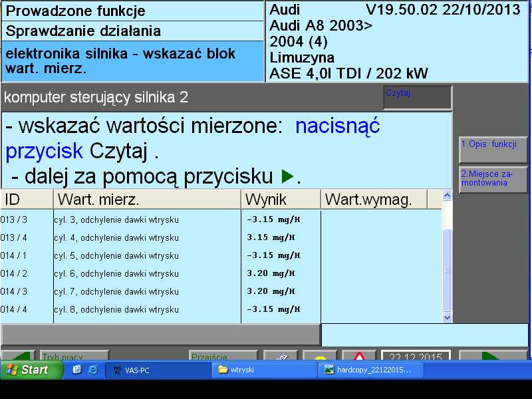Click result value for cyl. 7

point(271,291)
